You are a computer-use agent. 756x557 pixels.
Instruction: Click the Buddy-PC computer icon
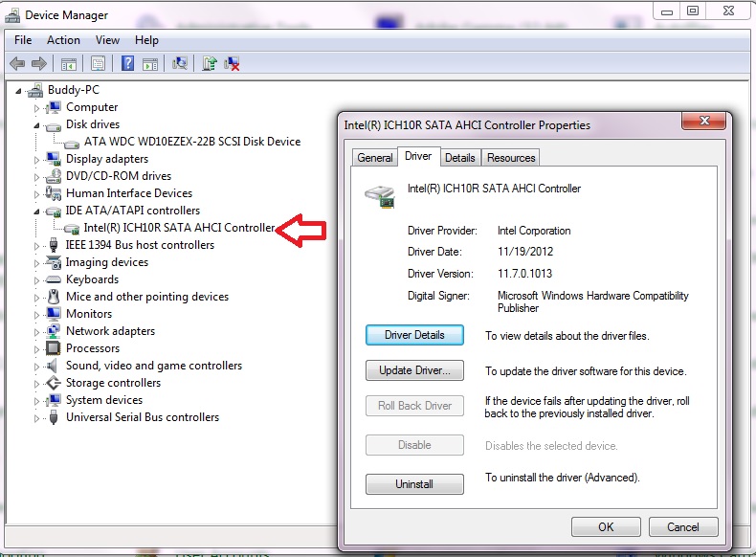(35, 90)
